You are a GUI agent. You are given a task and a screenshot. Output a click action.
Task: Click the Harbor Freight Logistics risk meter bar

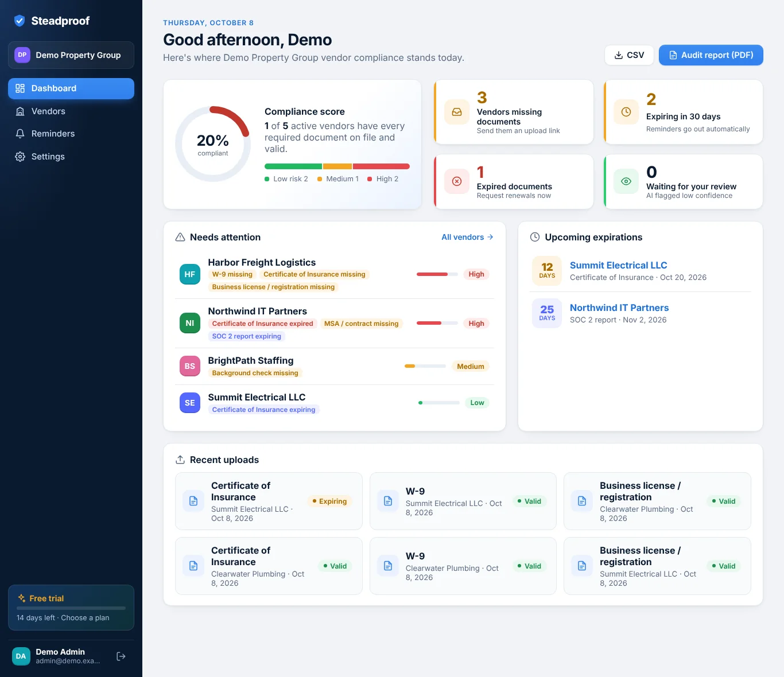(x=437, y=274)
